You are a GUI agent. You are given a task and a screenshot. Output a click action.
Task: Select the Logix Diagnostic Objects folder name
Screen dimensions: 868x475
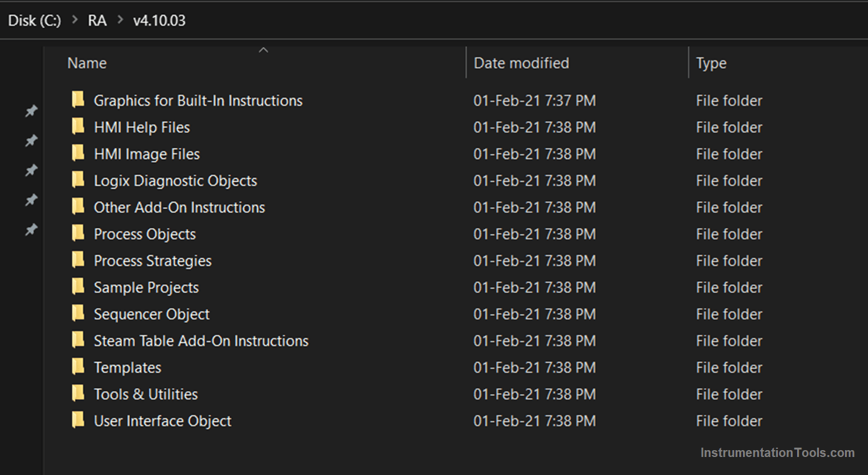pyautogui.click(x=175, y=181)
